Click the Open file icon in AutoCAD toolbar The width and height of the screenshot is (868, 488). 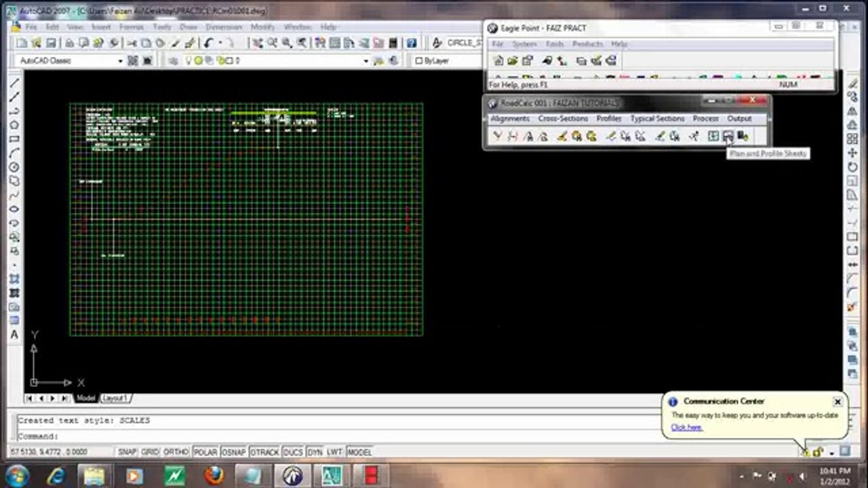tap(36, 43)
